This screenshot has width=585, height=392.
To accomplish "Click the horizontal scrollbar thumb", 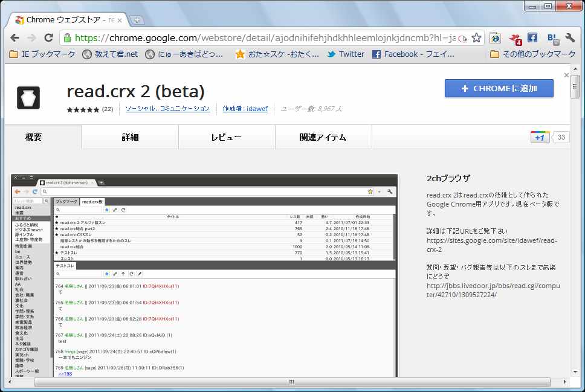I will (292, 382).
